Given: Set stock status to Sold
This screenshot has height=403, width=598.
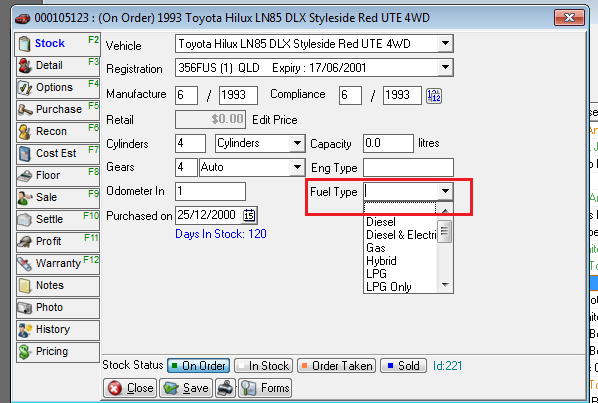Looking at the screenshot, I should pyautogui.click(x=403, y=366).
